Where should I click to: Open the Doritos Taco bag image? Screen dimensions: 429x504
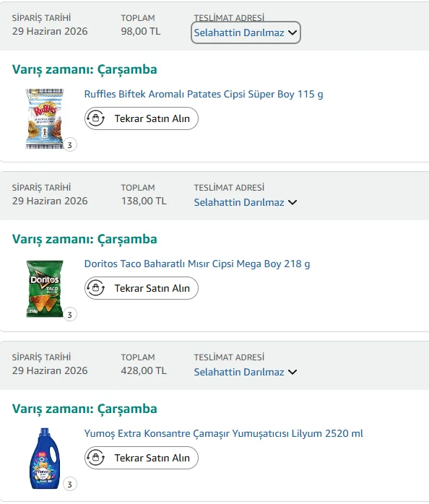45,289
